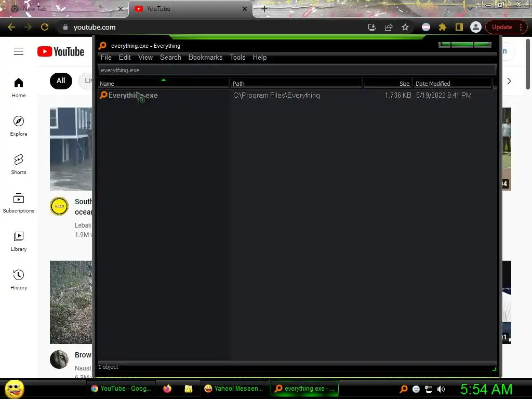Click everything.exe taskbar button
This screenshot has width=532, height=399.
305,389
